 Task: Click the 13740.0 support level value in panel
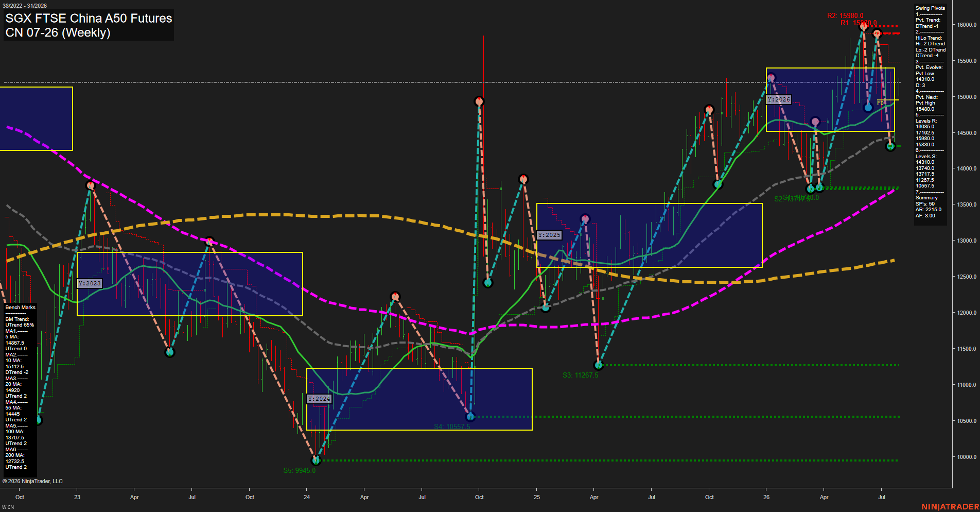pyautogui.click(x=925, y=168)
